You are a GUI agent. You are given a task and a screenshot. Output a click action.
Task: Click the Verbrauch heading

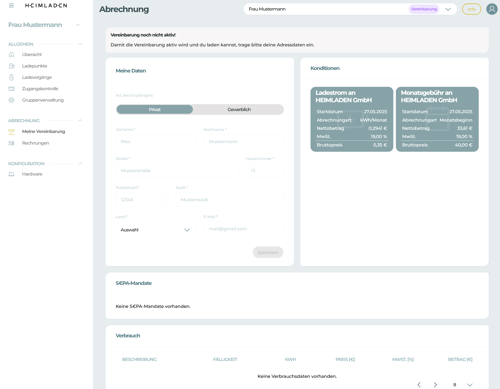(128, 336)
